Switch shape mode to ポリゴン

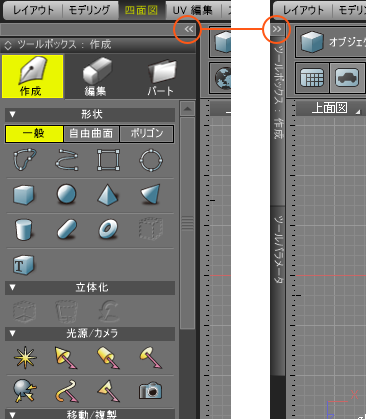pos(147,134)
